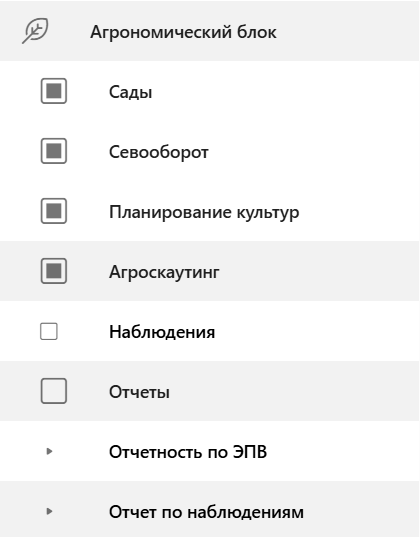This screenshot has height=537, width=420.
Task: Uncheck the Планирование культур checkbox
Action: (x=54, y=211)
